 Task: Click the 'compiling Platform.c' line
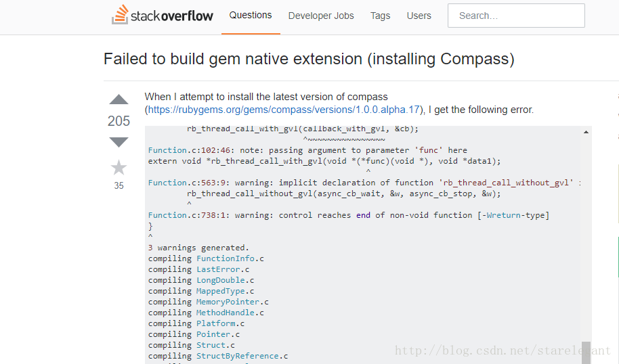tap(196, 323)
